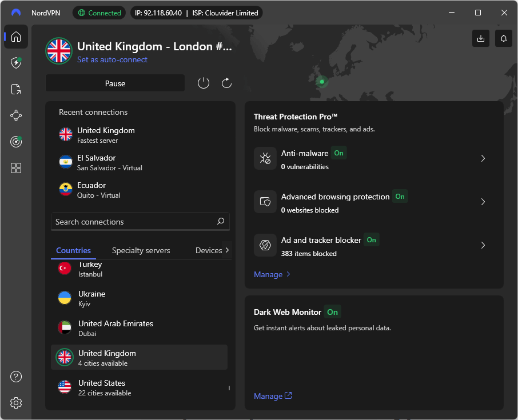518x420 pixels.
Task: Open the notifications bell icon
Action: pyautogui.click(x=504, y=38)
